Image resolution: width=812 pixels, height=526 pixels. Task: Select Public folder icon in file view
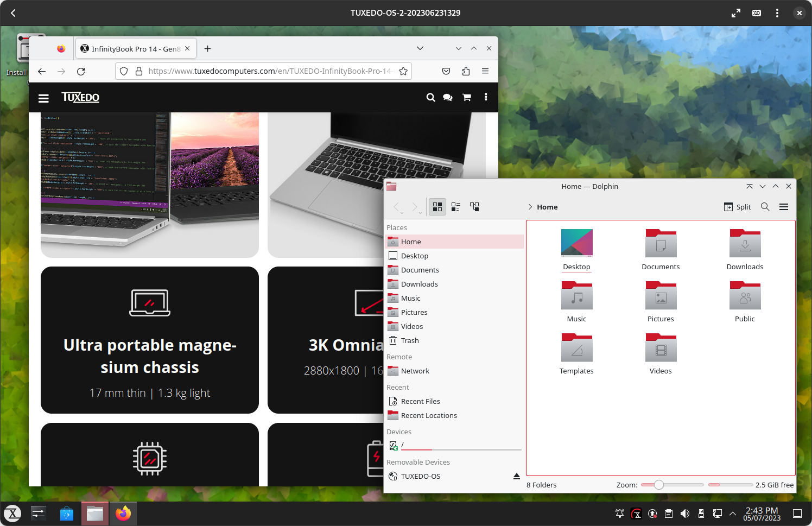click(x=745, y=295)
